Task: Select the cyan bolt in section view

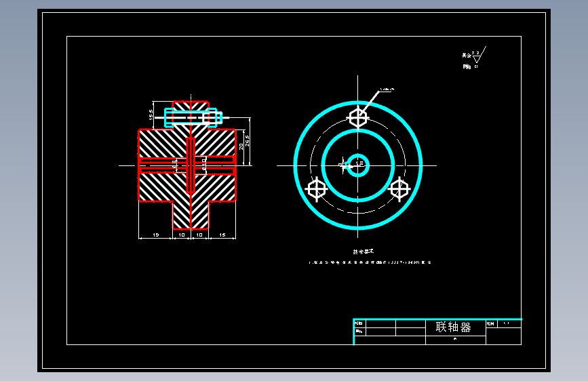Action: 193,118
